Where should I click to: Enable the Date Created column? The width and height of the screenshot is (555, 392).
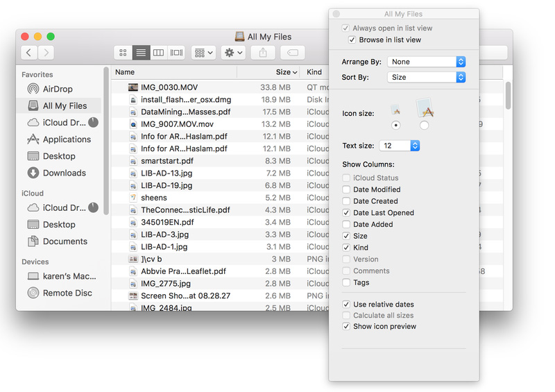tap(346, 201)
